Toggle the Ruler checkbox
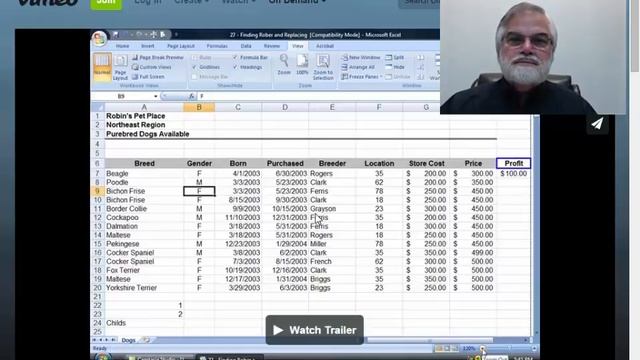This screenshot has width=640, height=360. tap(194, 58)
